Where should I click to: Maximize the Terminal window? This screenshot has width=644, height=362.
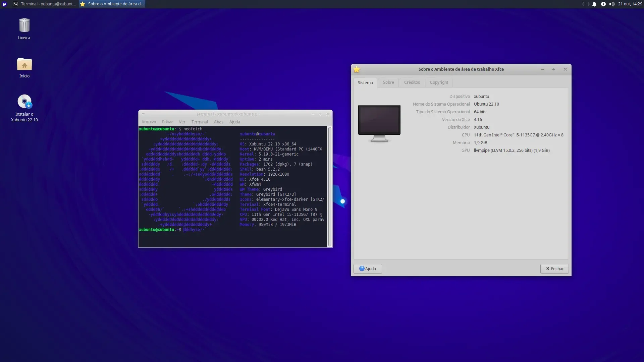(320, 114)
